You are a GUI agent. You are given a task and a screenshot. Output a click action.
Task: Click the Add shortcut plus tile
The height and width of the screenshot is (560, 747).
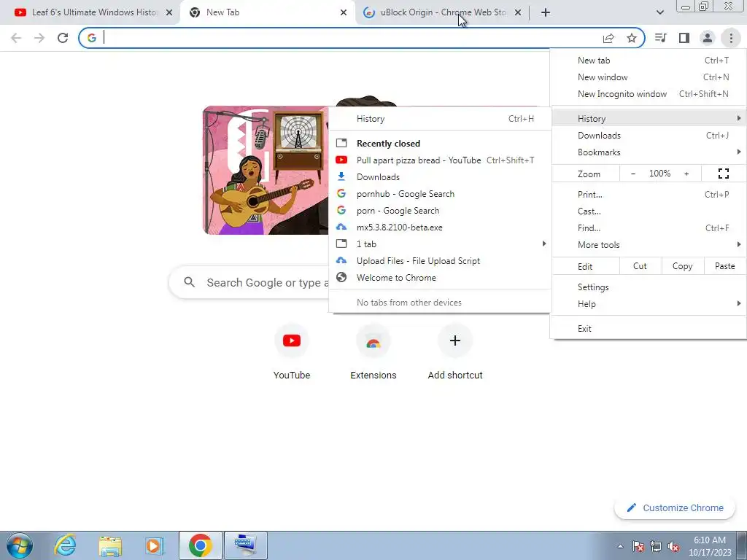pos(455,351)
